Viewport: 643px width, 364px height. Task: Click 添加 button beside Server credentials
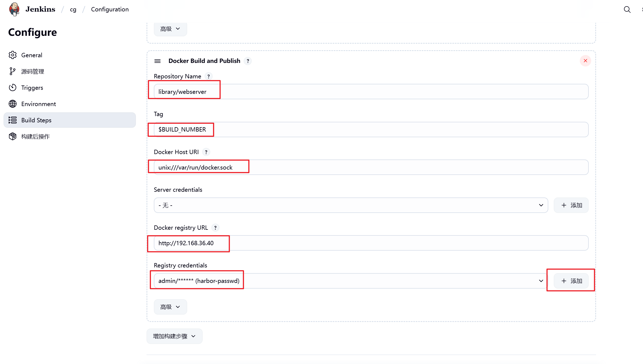[x=571, y=205]
